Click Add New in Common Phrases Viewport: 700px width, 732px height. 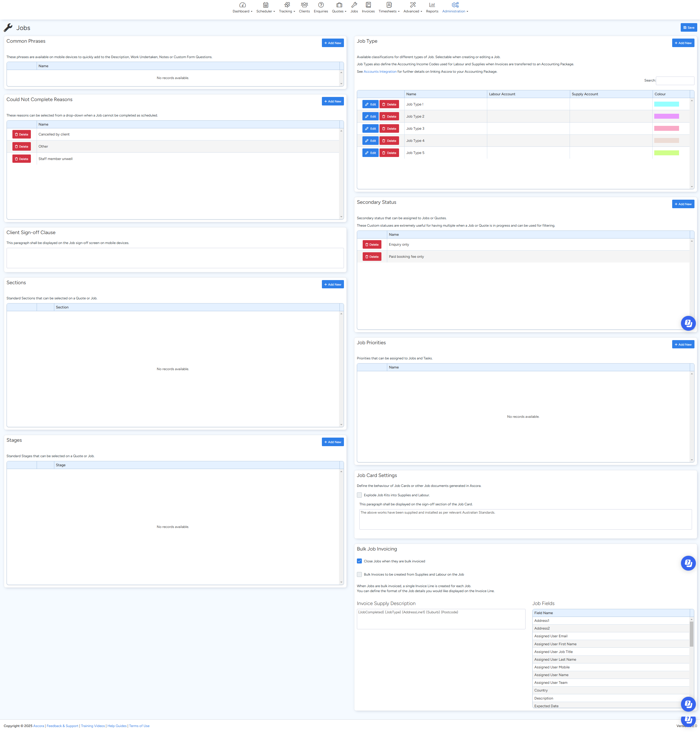point(332,43)
